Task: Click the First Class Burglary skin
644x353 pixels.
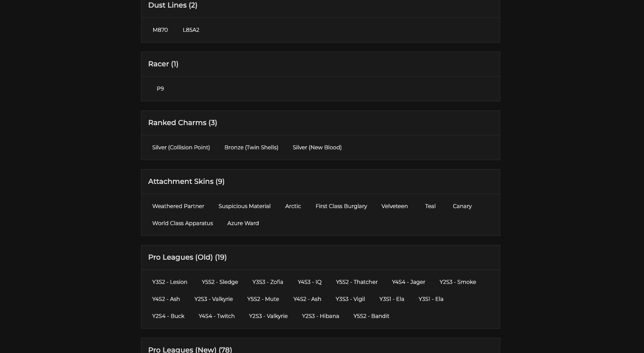Action: [341, 206]
